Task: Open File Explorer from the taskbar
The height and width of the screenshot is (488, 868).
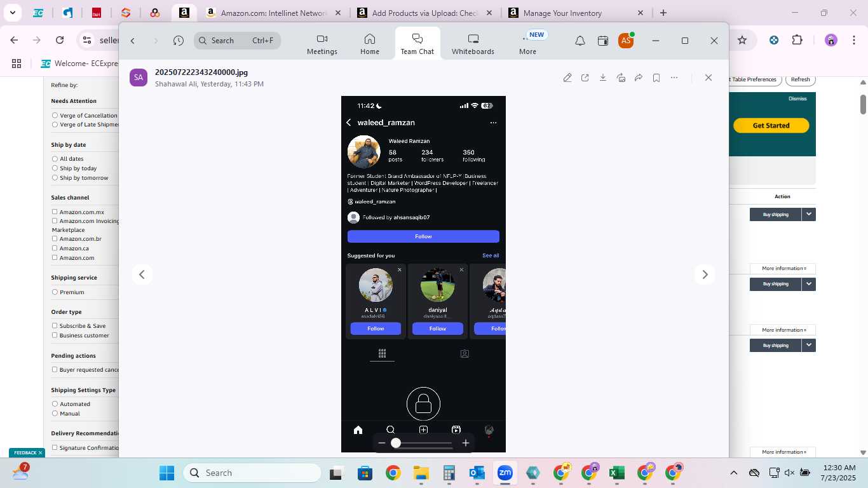Action: pos(421,473)
